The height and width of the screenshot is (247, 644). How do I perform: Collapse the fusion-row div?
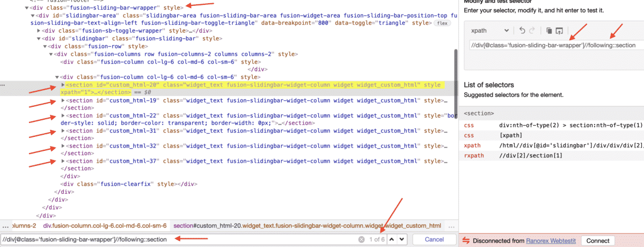click(45, 46)
